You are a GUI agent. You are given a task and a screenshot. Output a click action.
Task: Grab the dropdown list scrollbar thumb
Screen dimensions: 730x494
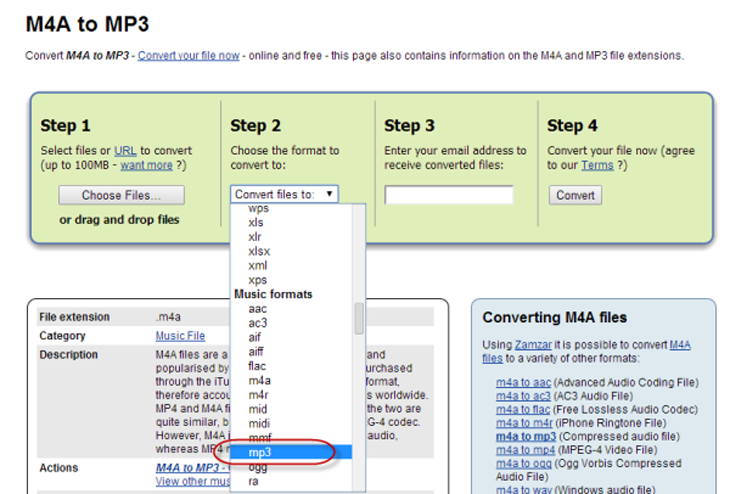coord(358,318)
